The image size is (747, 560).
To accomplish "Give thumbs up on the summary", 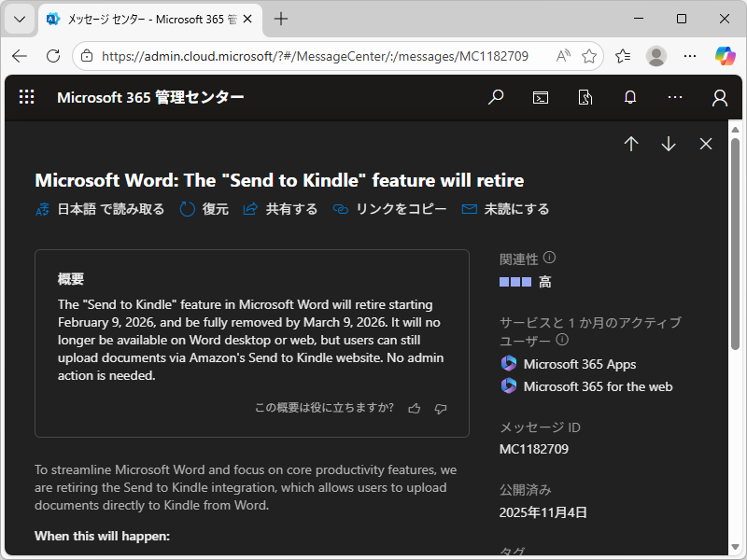I will [x=414, y=409].
